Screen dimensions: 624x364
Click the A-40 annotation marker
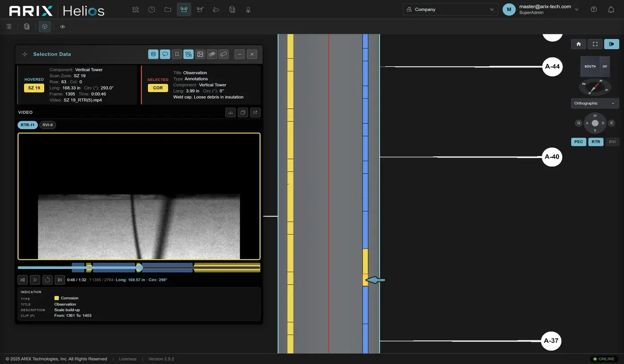coord(552,157)
